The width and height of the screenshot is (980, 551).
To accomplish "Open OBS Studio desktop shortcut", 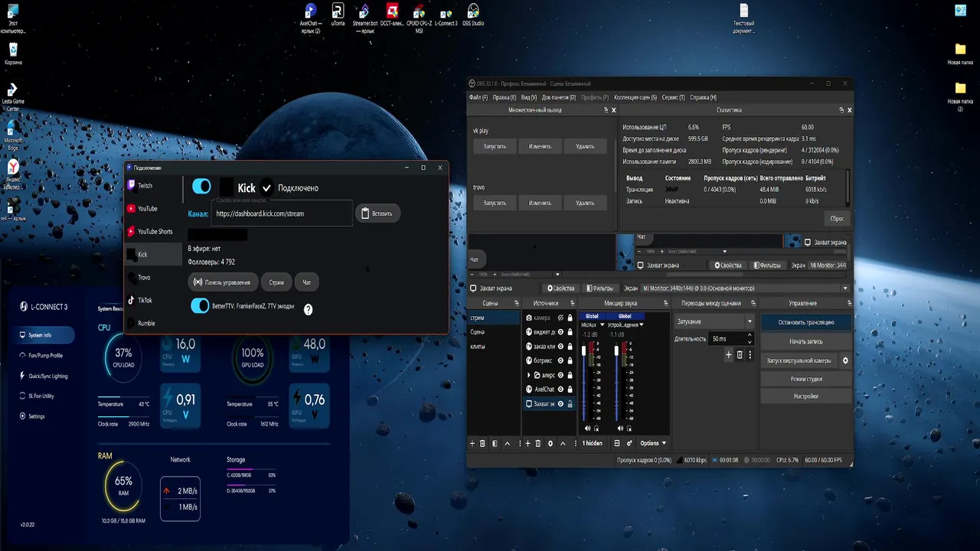I will pos(473,15).
